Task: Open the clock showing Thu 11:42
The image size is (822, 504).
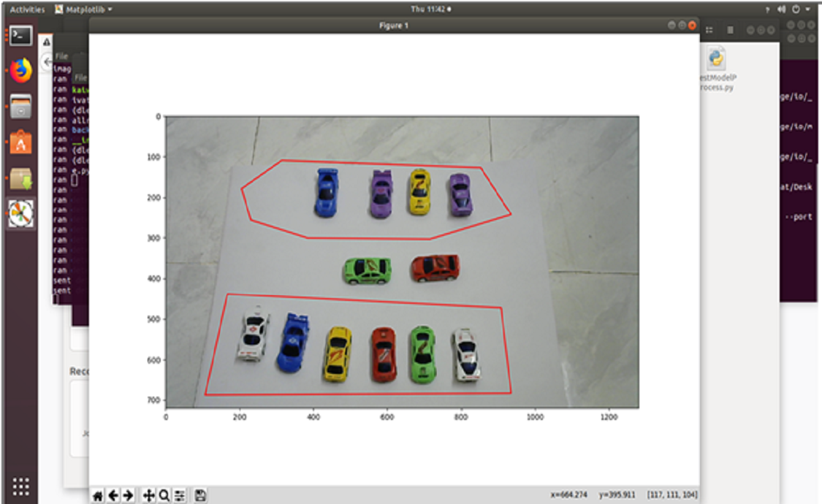Action: [430, 9]
